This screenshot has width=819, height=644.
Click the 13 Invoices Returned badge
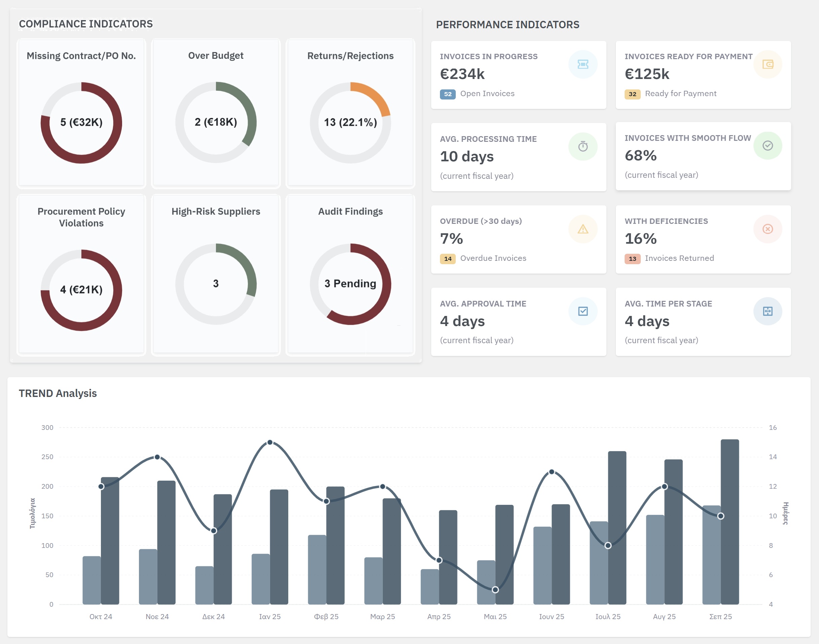[632, 259]
